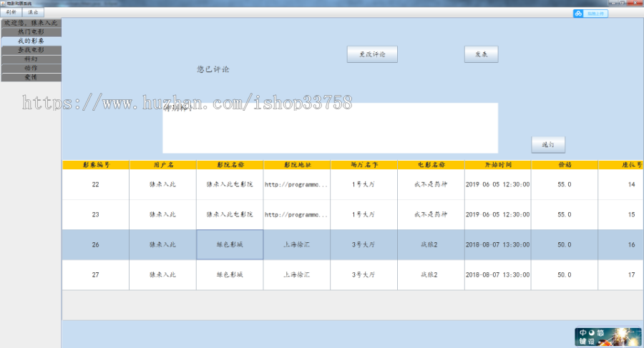Click the Java app icon in title bar
The height and width of the screenshot is (348, 644).
(x=3, y=4)
